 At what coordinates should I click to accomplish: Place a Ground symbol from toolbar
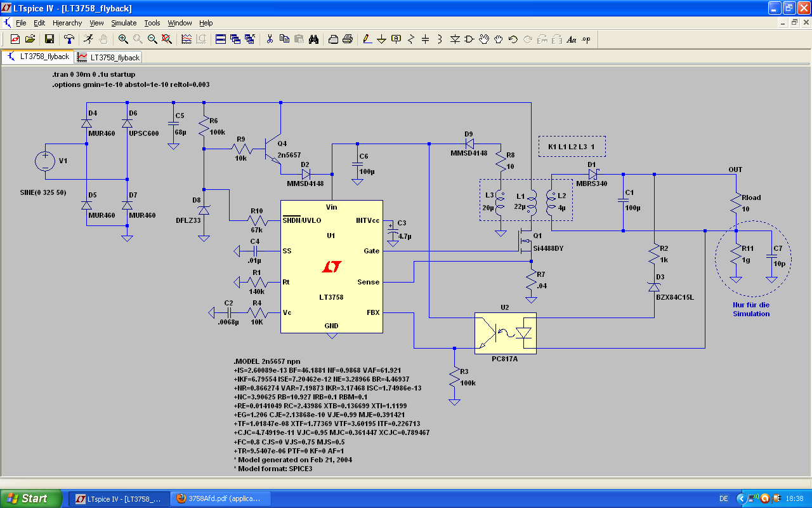point(382,39)
